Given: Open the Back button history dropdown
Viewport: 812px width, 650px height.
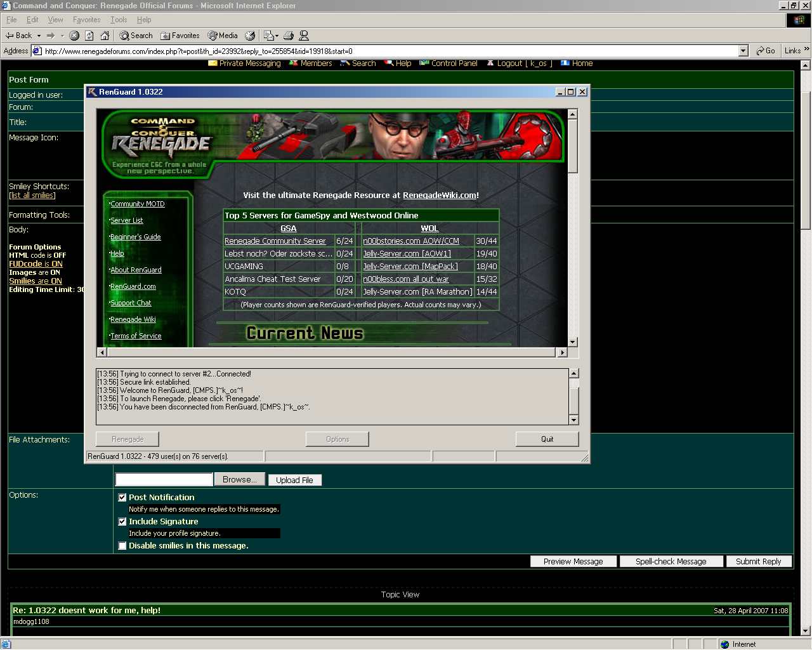Looking at the screenshot, I should [x=39, y=36].
